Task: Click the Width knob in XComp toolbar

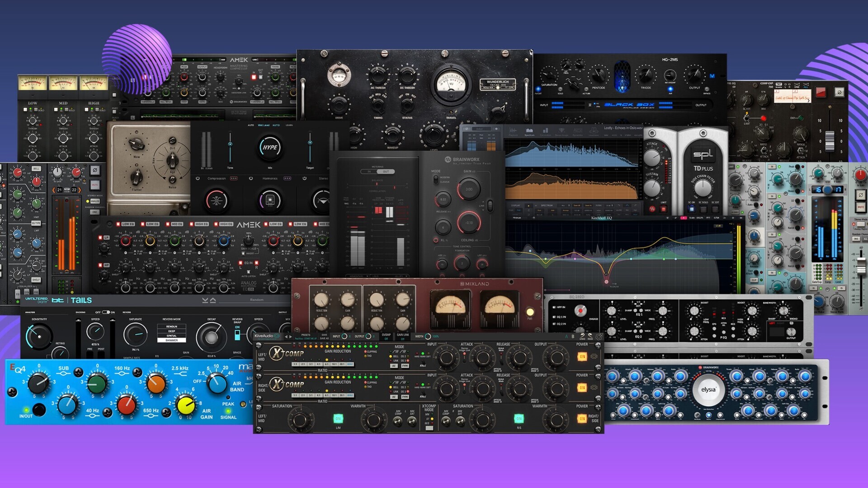Action: coord(427,336)
